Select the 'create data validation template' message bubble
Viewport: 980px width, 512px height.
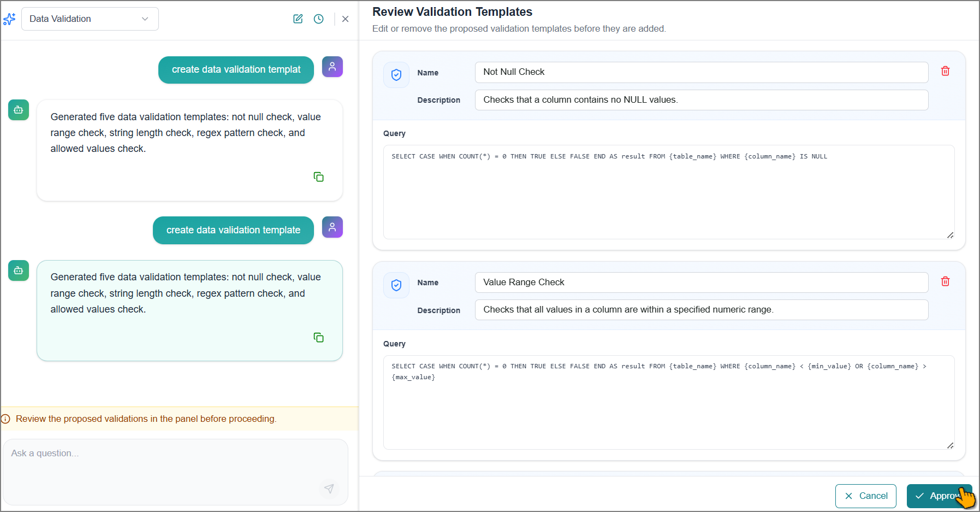pos(233,230)
